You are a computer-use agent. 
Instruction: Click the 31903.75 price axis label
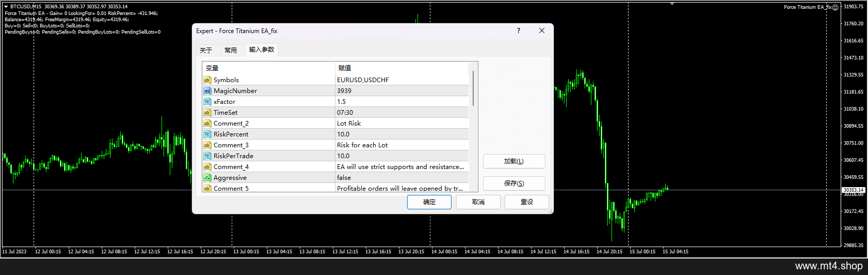[854, 7]
